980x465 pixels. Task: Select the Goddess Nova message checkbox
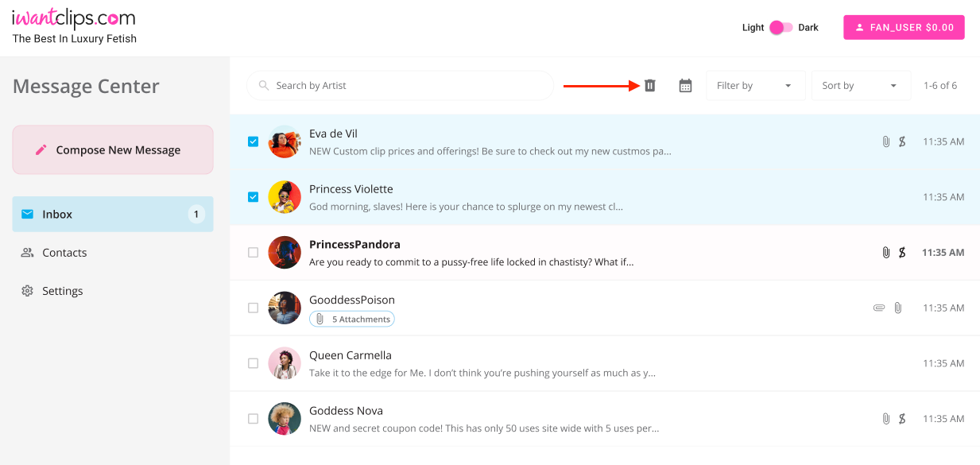253,418
